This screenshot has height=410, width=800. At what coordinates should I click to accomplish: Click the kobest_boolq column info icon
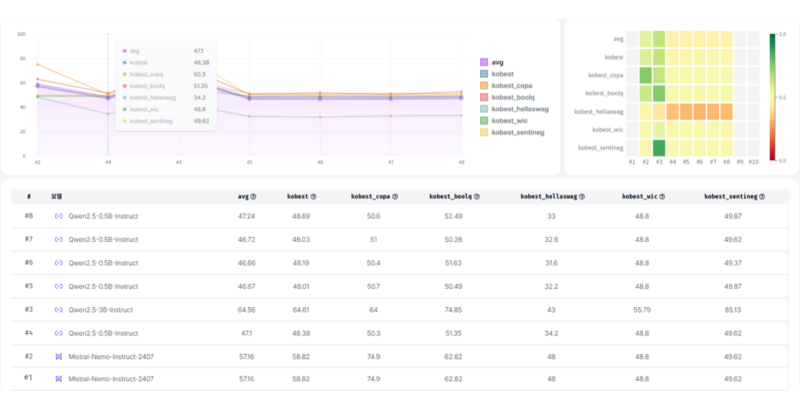[x=476, y=197]
